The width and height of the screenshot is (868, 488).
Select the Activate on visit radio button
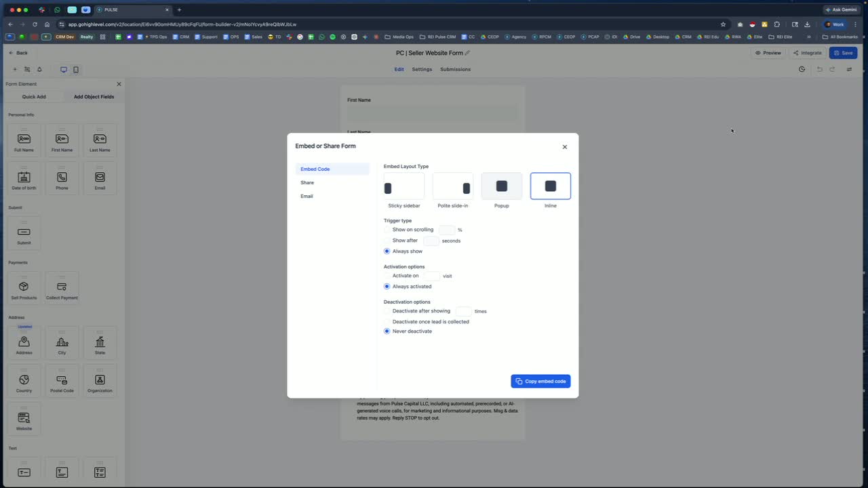pos(387,276)
